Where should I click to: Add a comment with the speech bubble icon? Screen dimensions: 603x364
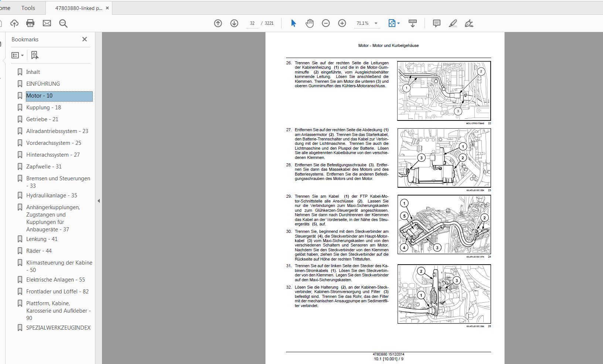click(436, 23)
